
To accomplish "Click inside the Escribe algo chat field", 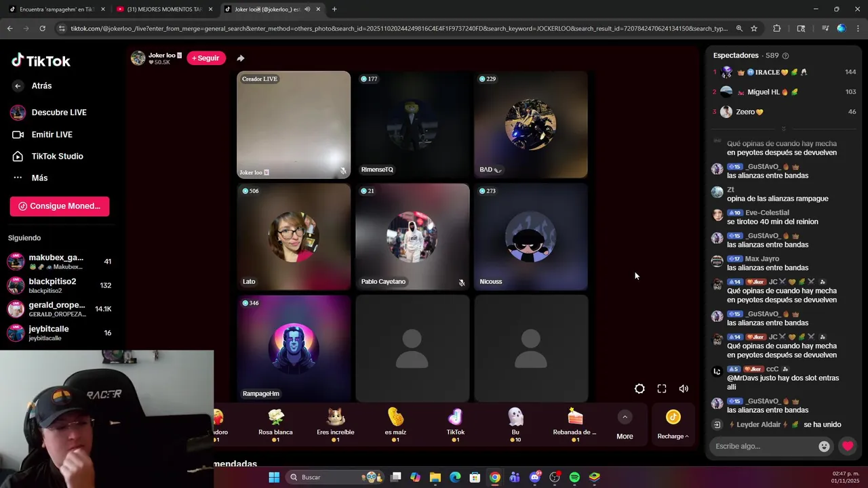I will tap(763, 446).
